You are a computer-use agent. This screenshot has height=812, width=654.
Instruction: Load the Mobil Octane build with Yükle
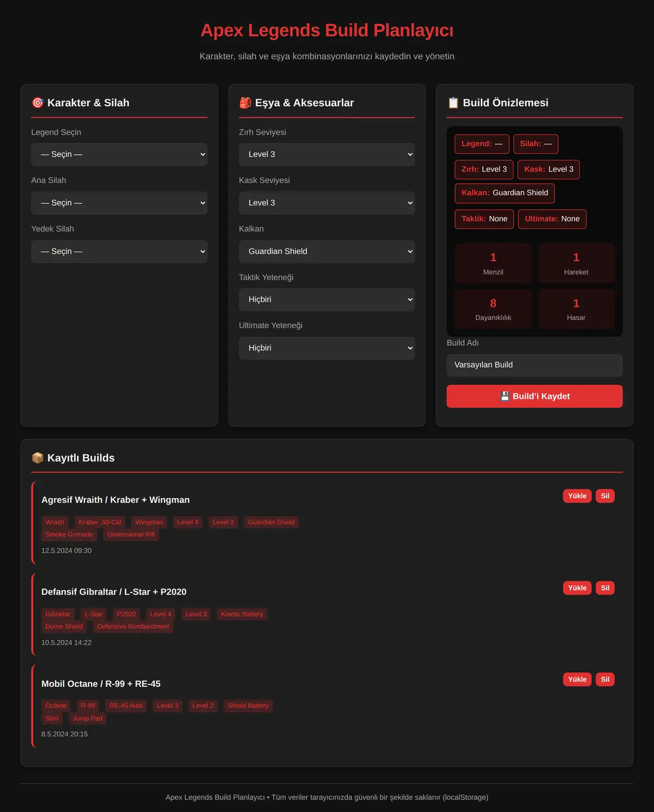577,680
